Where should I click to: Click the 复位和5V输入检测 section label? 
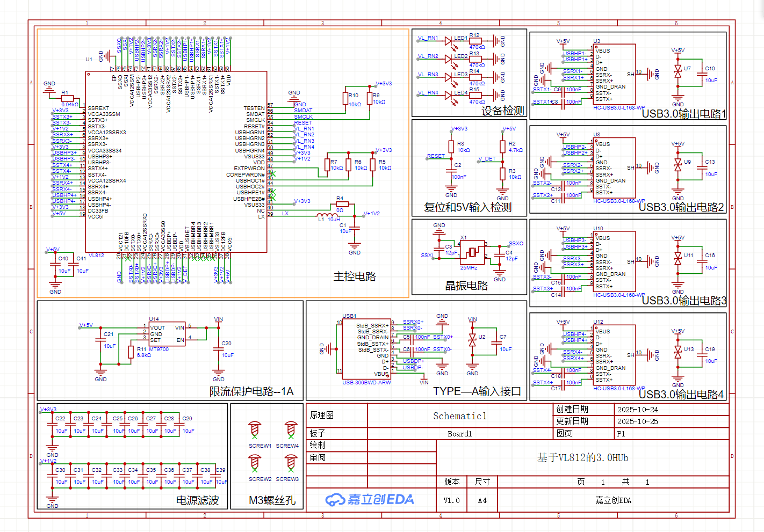click(467, 207)
